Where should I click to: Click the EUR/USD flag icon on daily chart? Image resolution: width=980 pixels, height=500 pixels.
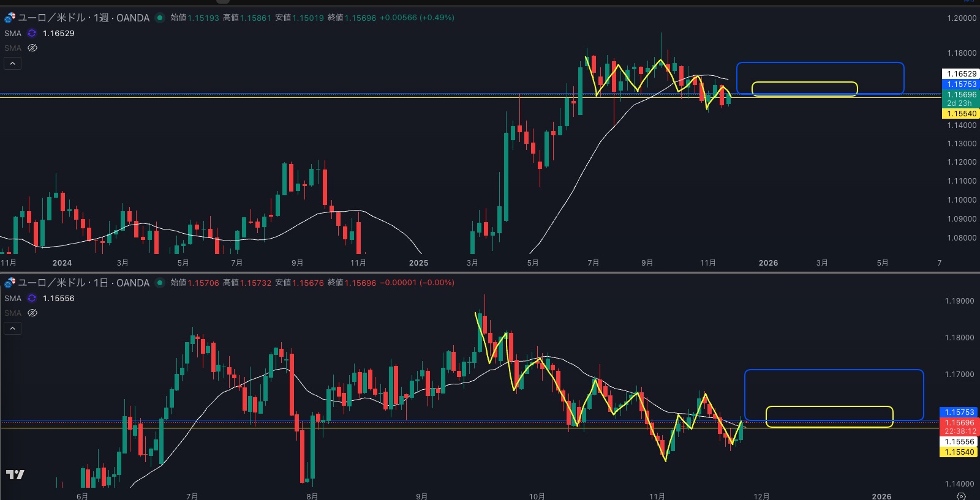(10, 283)
